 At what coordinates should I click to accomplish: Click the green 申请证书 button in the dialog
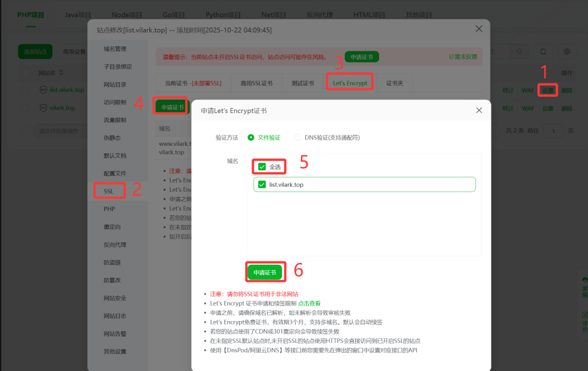[x=265, y=271]
